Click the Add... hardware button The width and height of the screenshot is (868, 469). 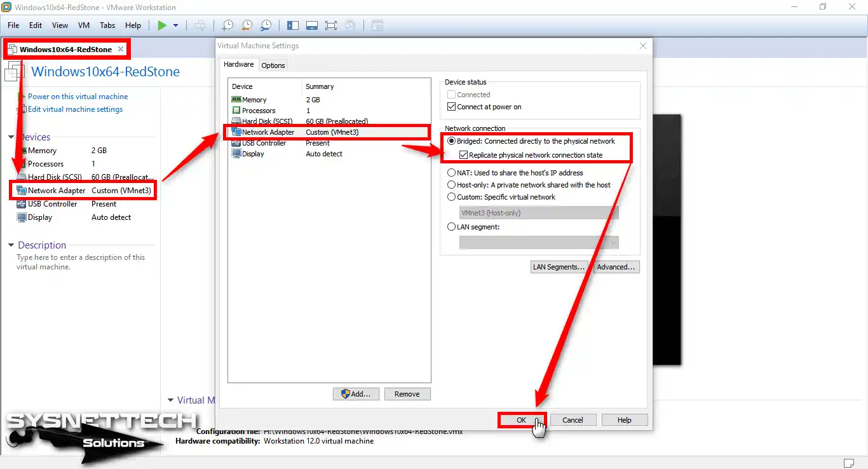356,394
